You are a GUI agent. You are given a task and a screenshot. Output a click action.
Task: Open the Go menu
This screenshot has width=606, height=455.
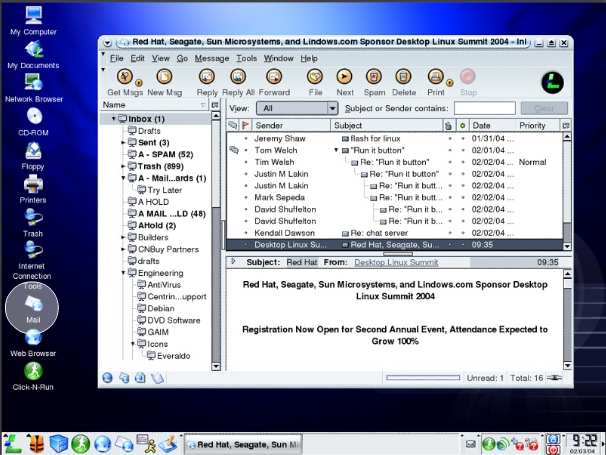[x=182, y=58]
